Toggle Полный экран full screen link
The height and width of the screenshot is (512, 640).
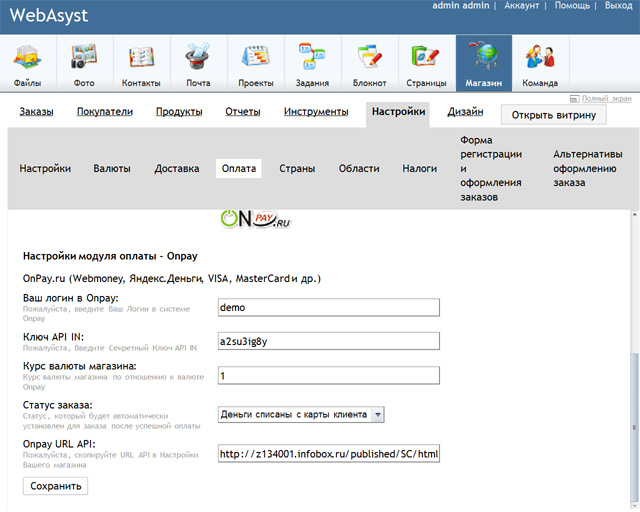(602, 99)
